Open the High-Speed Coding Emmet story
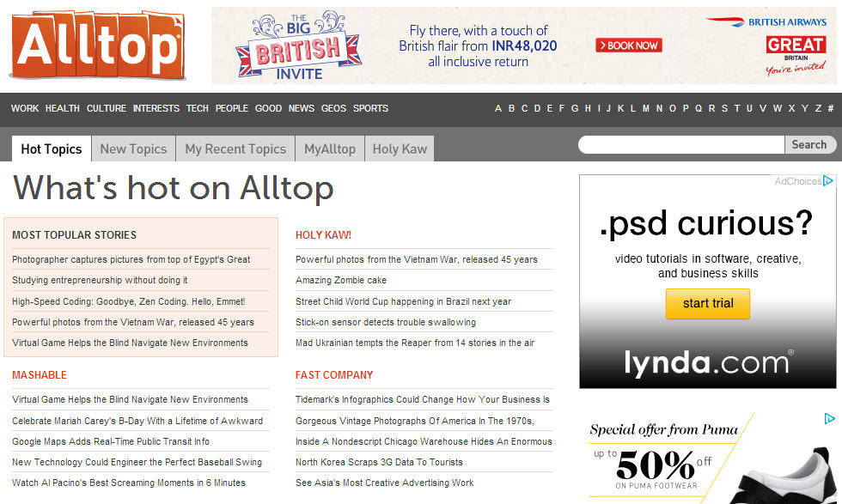The width and height of the screenshot is (842, 504). pyautogui.click(x=128, y=301)
